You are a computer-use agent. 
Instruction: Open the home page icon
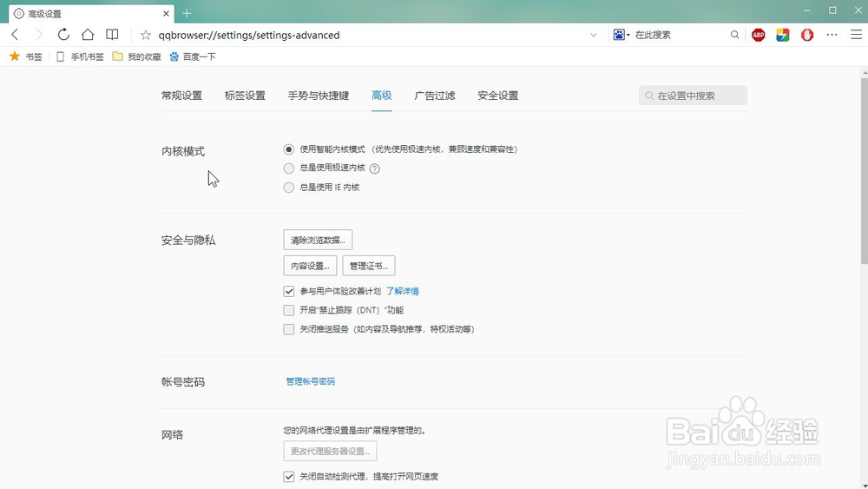88,35
